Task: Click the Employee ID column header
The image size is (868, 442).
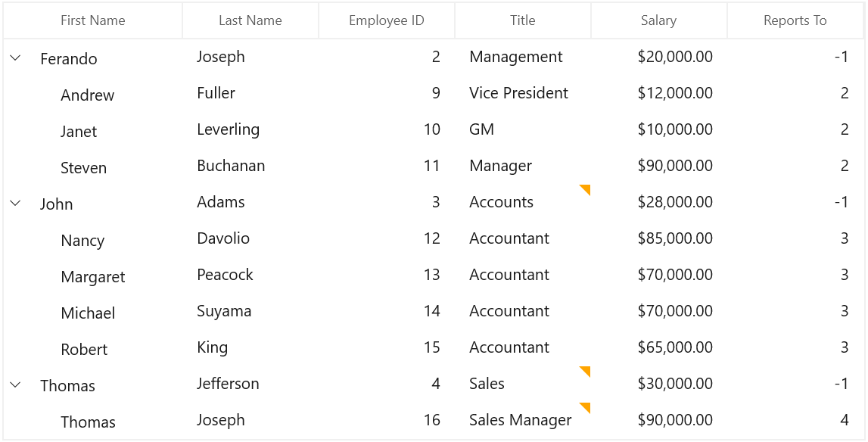Action: pos(387,20)
